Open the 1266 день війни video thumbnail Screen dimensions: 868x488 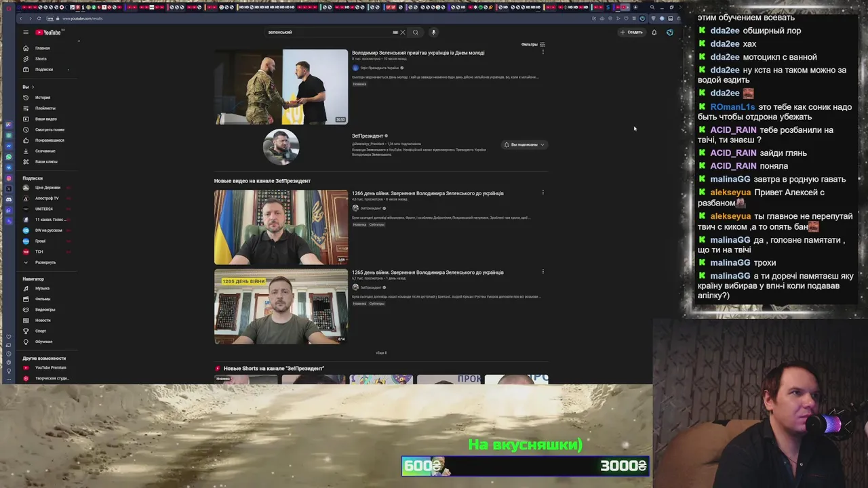[x=281, y=227]
